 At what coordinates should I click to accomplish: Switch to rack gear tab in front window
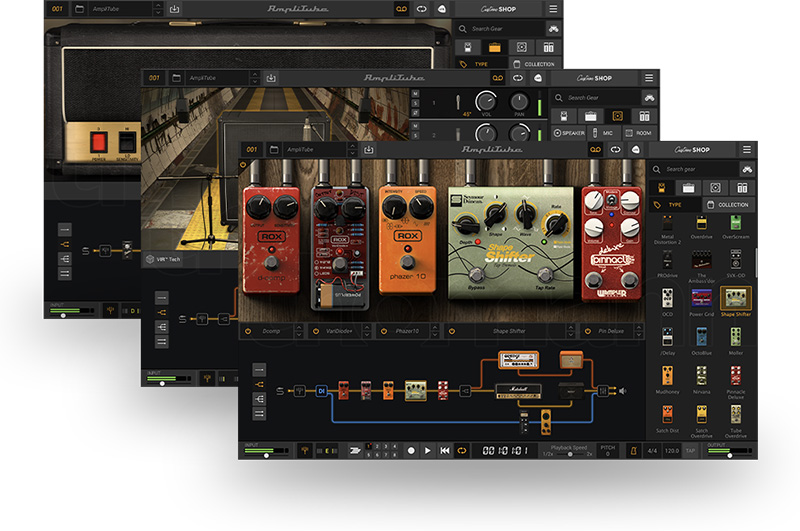742,188
